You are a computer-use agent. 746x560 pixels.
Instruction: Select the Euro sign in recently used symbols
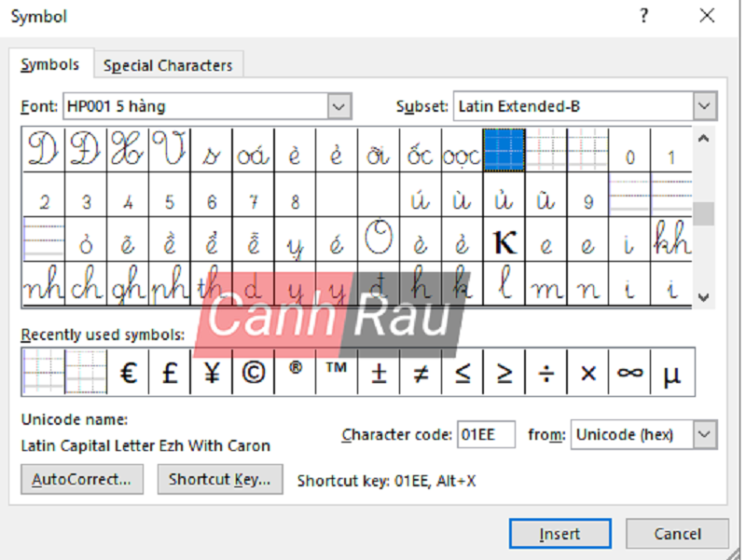pyautogui.click(x=127, y=374)
